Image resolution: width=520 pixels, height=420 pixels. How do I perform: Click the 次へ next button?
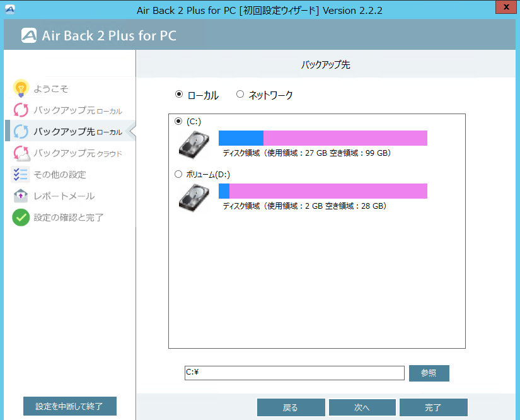[x=362, y=407]
